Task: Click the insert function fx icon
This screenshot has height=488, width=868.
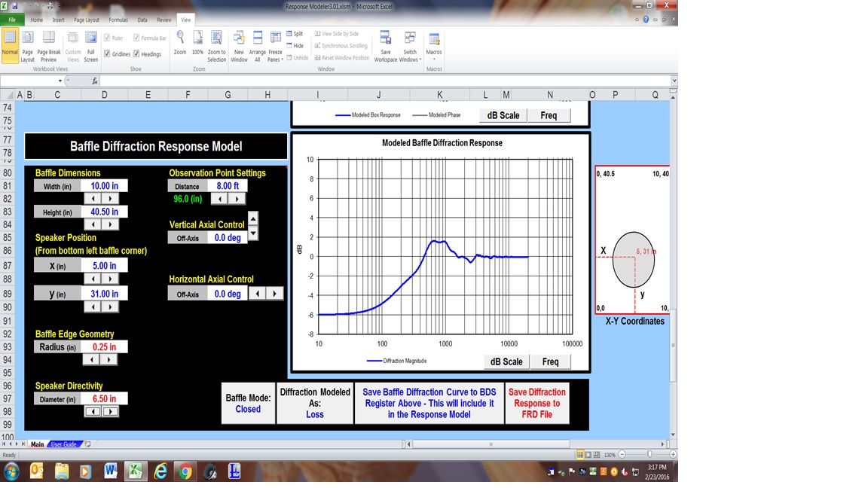Action: coord(95,81)
